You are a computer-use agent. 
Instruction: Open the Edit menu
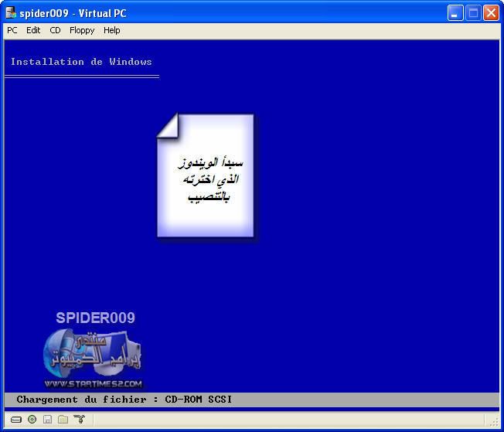coord(33,30)
